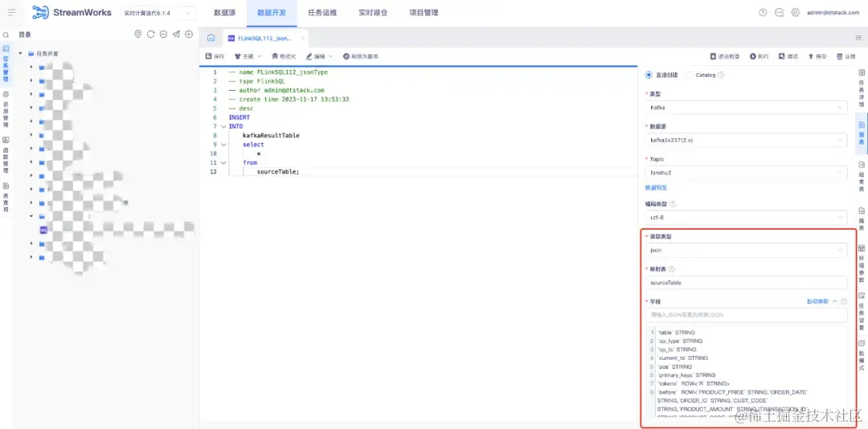Viewport: 868px width, 429px height.
Task: Click the 自动映射 link
Action: pyautogui.click(x=817, y=302)
